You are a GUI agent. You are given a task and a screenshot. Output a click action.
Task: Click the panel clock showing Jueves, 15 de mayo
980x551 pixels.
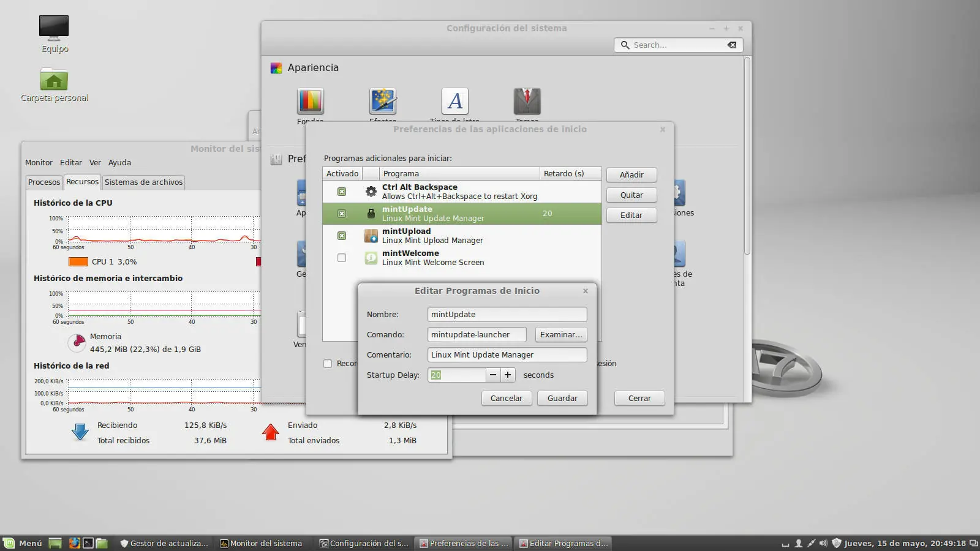pyautogui.click(x=905, y=543)
